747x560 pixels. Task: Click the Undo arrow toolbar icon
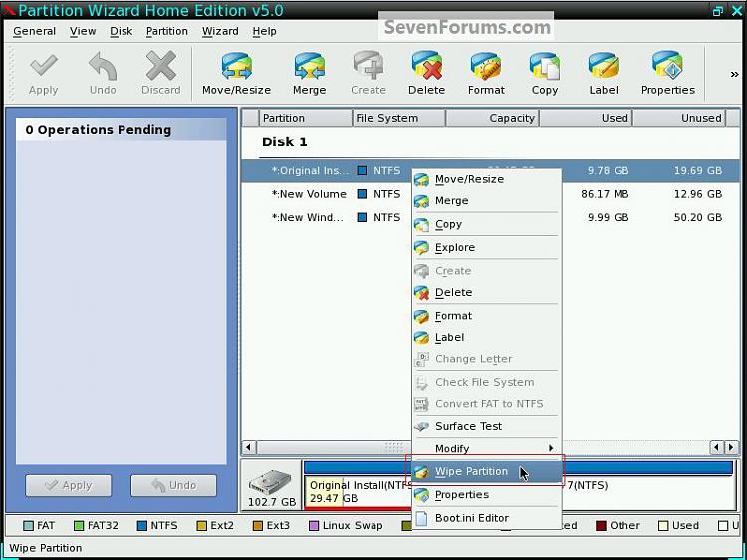(x=103, y=66)
